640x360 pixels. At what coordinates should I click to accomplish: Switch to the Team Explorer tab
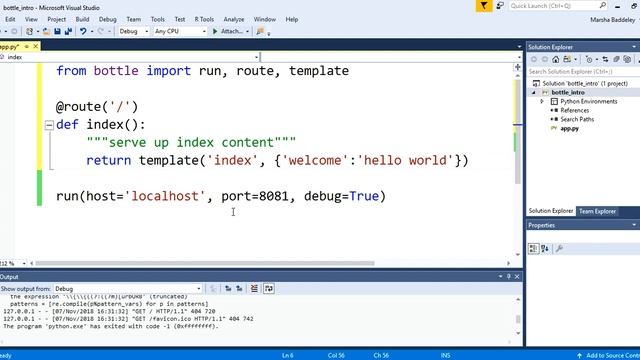pos(597,211)
